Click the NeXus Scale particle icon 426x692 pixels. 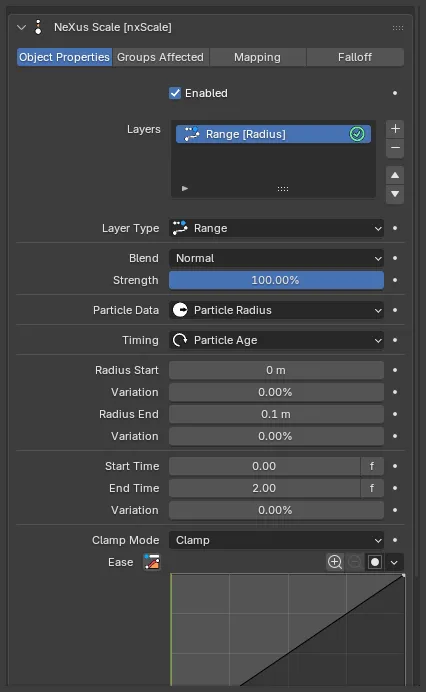[38, 27]
